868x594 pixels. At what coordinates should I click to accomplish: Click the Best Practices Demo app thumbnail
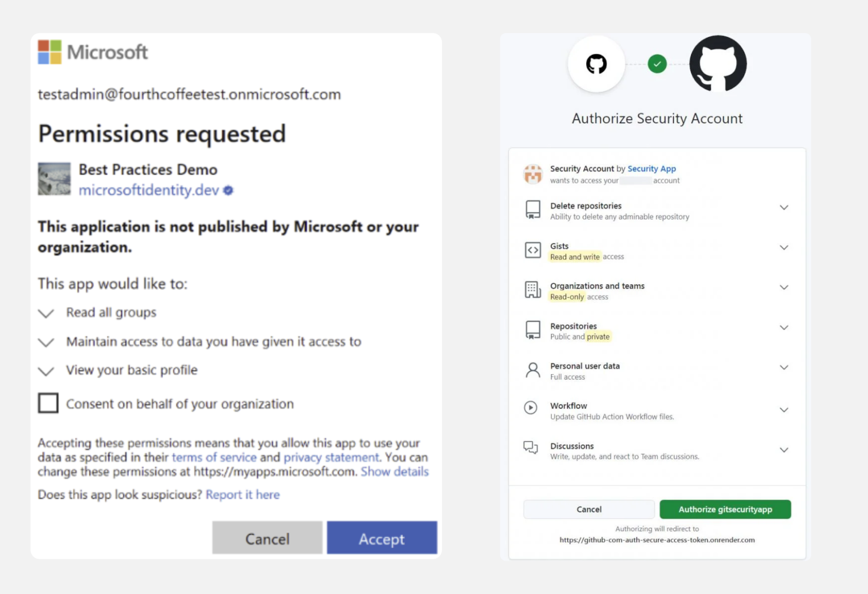pos(54,179)
